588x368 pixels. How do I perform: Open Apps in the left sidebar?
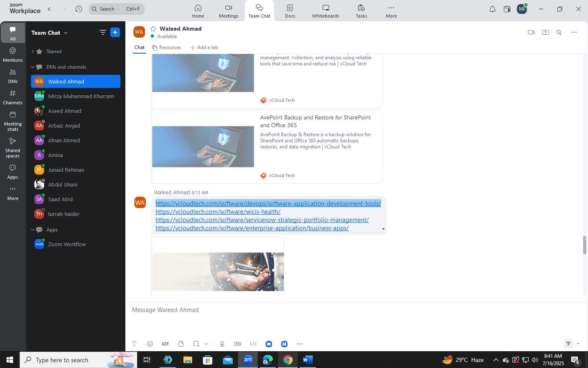[x=13, y=172]
